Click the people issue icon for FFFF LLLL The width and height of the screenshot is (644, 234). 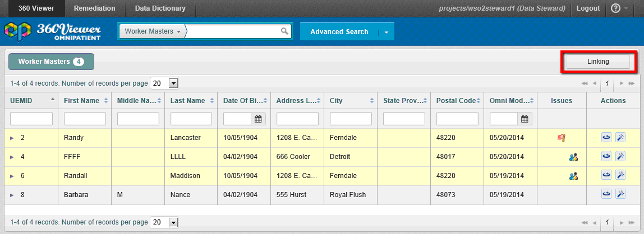coord(573,157)
